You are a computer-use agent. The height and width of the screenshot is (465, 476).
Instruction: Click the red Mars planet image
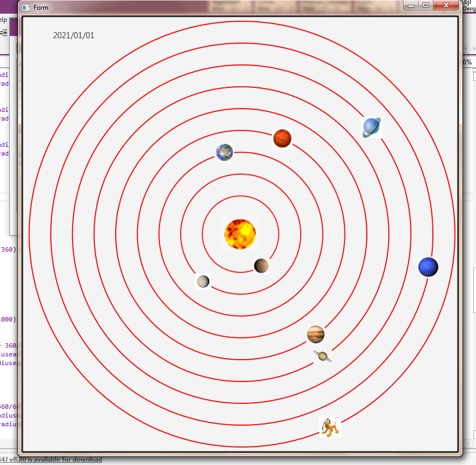(x=282, y=139)
